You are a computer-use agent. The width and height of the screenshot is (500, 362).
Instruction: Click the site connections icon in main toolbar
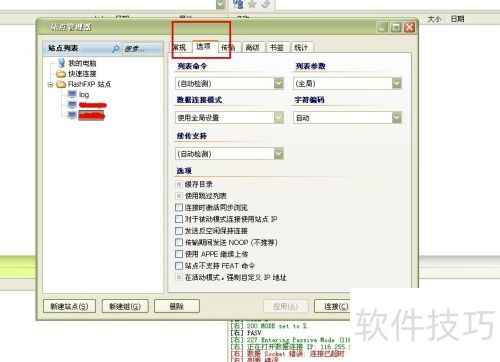click(238, 4)
